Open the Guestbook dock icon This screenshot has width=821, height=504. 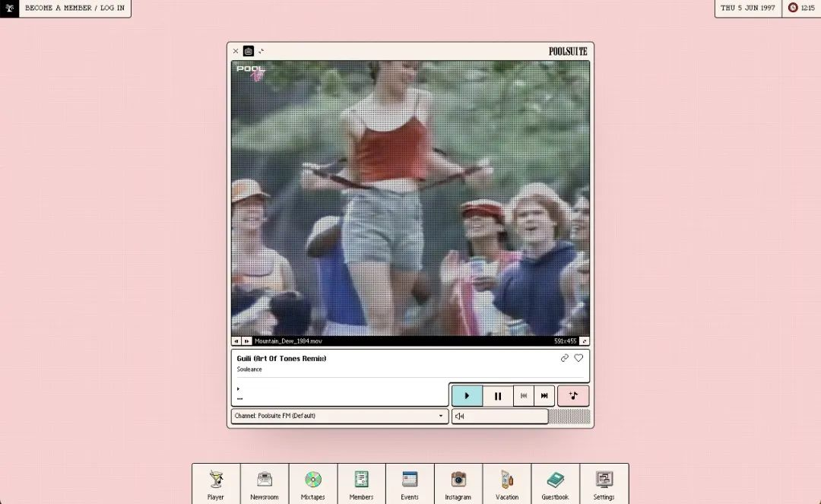pyautogui.click(x=555, y=484)
